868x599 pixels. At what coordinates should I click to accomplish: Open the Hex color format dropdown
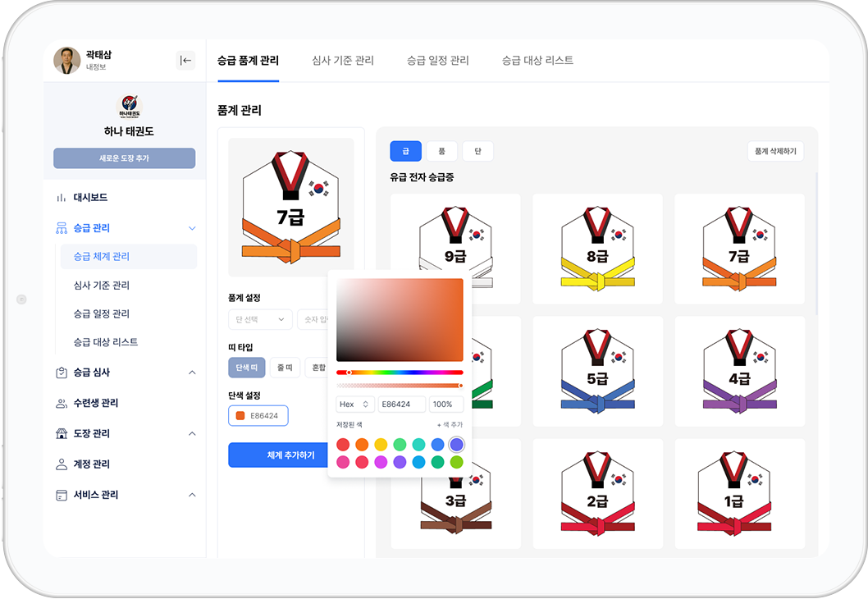coord(355,405)
